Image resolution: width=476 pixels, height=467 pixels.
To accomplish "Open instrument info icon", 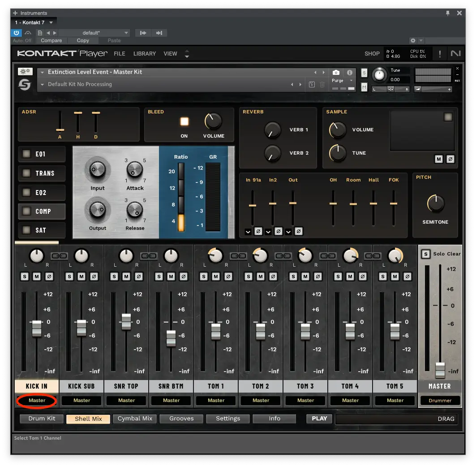I will point(349,73).
